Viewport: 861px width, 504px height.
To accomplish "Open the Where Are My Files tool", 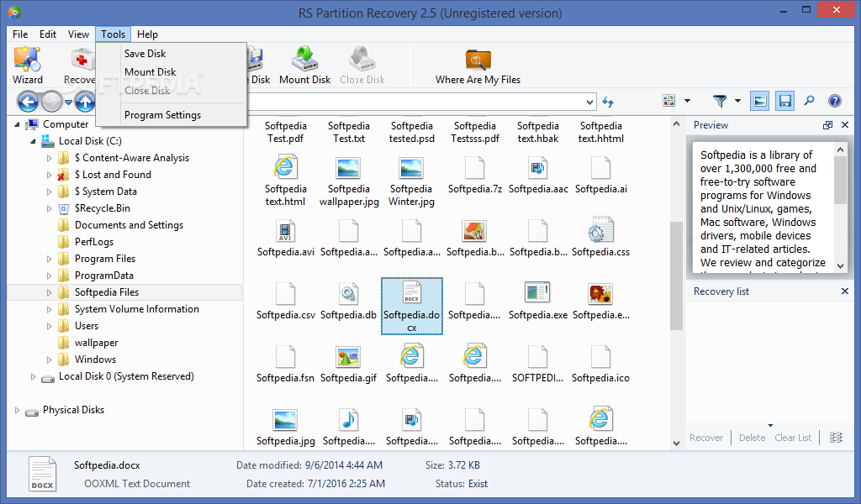I will pos(478,65).
